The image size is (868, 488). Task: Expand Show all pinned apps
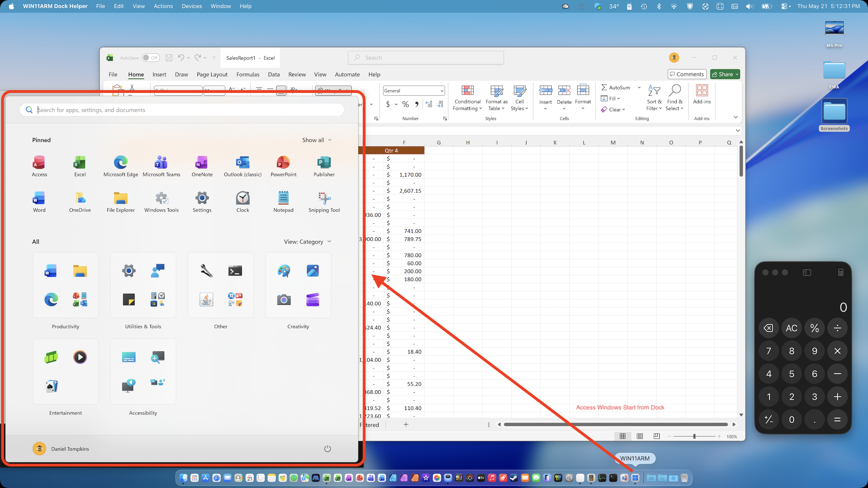[317, 140]
